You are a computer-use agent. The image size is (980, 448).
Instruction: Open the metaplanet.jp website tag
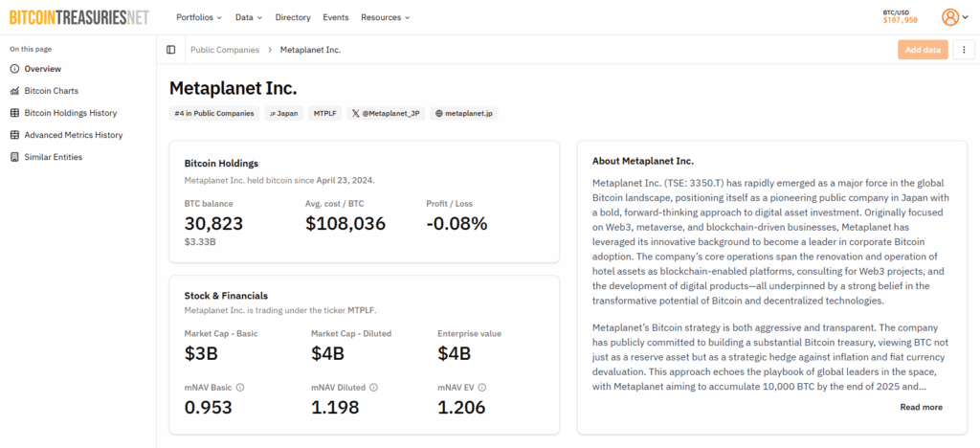pyautogui.click(x=463, y=113)
